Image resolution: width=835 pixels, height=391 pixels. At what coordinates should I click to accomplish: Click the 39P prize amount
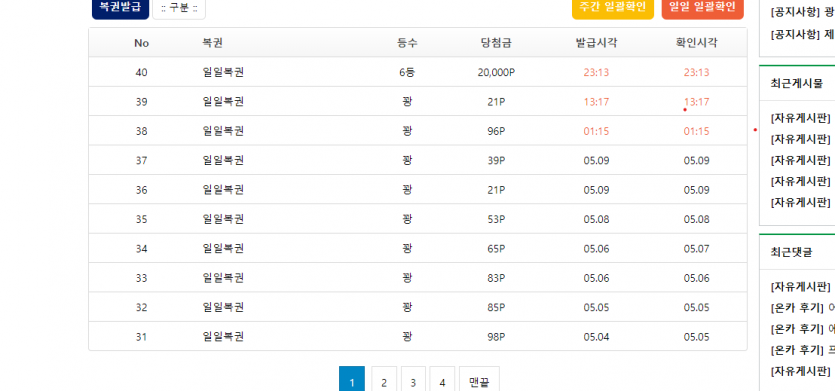tap(496, 160)
